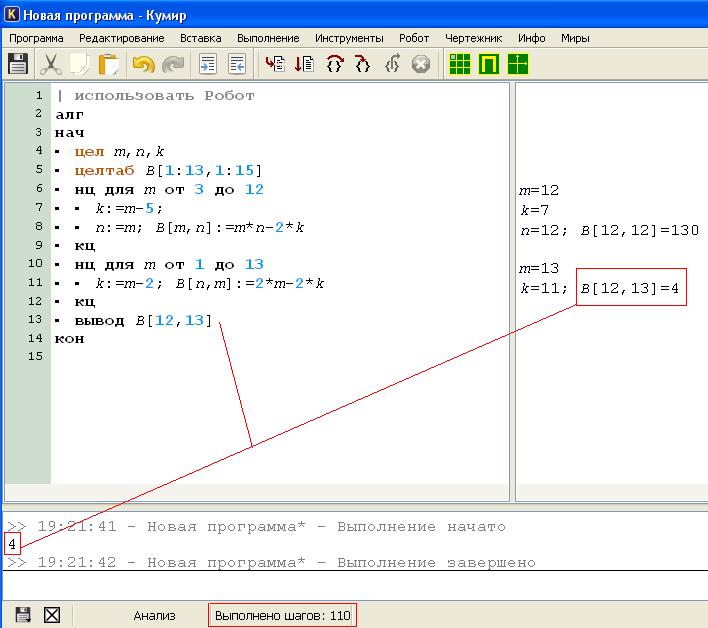708x628 pixels.
Task: Open the Robot field green grid icon
Action: click(x=460, y=64)
